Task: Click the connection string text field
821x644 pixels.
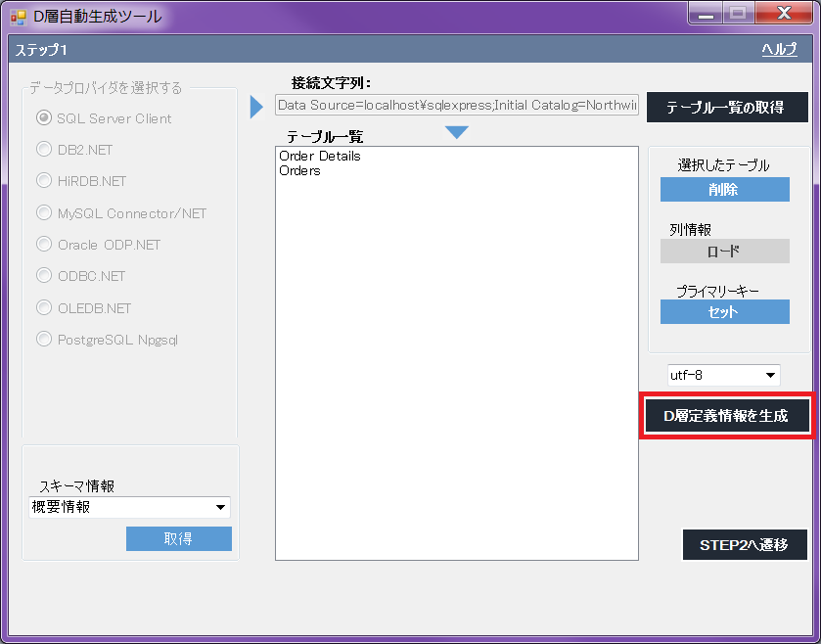Action: pyautogui.click(x=457, y=105)
